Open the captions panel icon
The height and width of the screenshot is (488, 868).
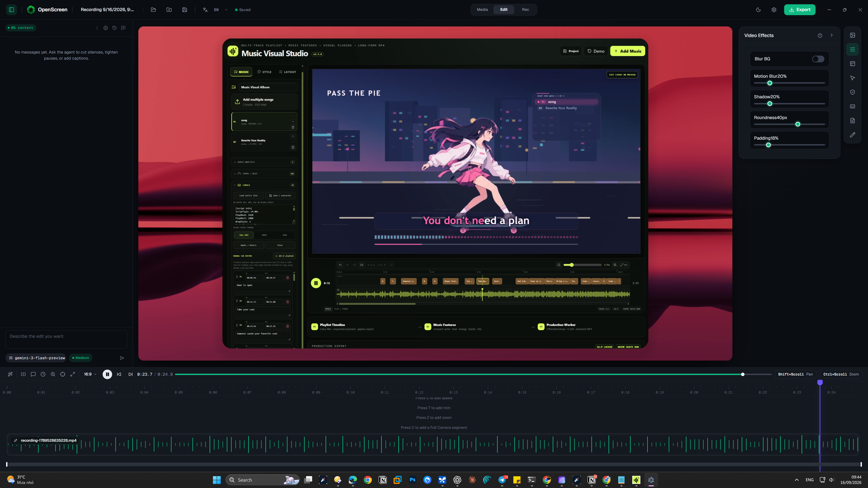(x=852, y=106)
